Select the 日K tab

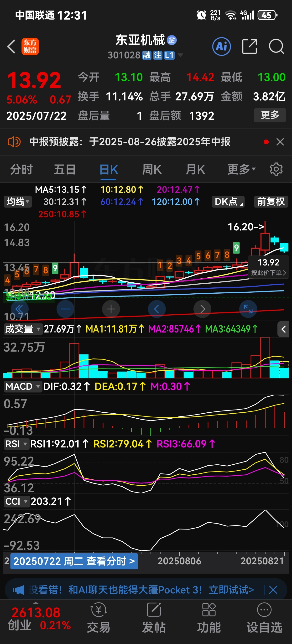pyautogui.click(x=109, y=169)
